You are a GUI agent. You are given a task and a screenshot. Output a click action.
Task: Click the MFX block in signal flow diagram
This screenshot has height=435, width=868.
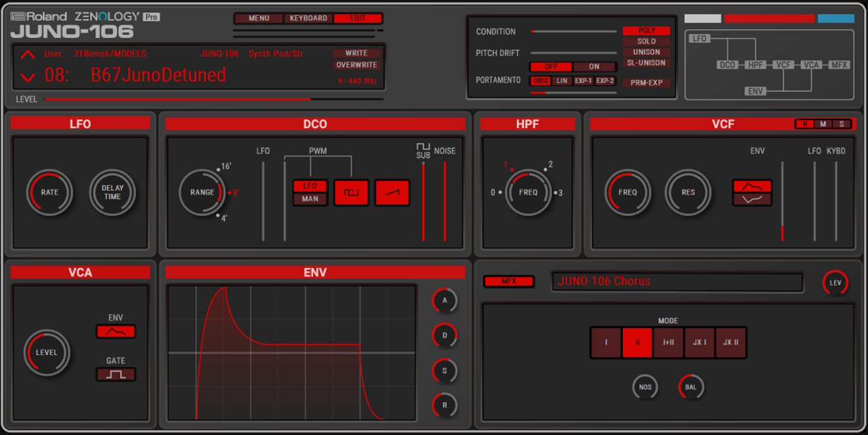840,65
